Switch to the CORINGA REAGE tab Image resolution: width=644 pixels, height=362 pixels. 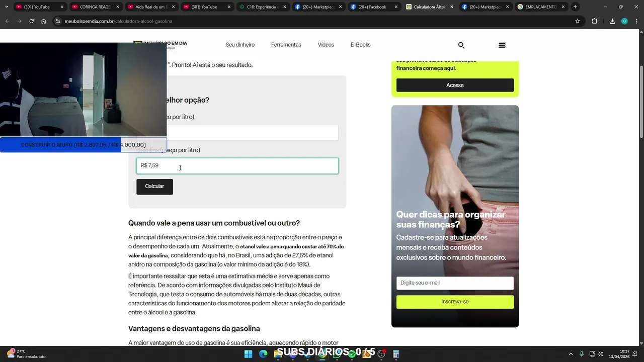click(95, 7)
